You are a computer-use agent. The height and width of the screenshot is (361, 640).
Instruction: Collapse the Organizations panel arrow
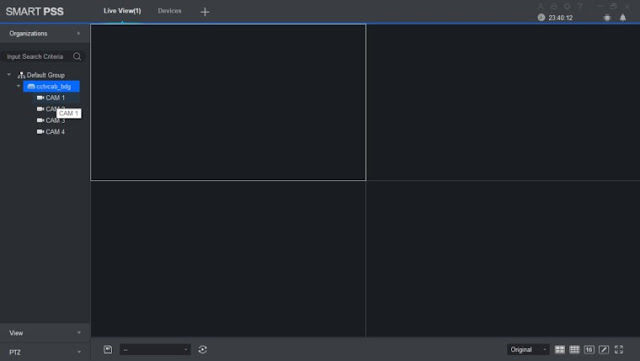78,33
